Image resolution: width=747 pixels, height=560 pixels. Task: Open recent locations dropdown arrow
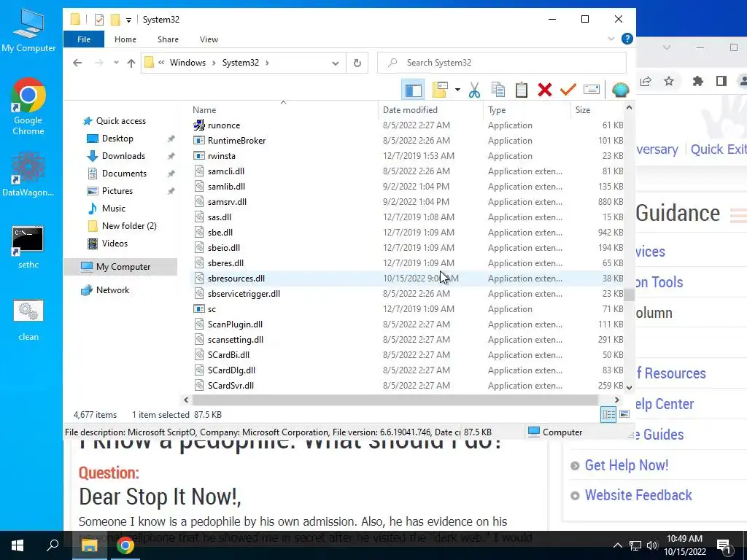coord(116,63)
